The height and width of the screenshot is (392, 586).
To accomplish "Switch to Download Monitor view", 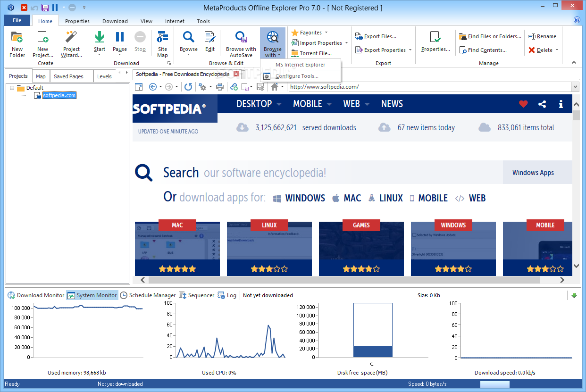I will pyautogui.click(x=36, y=295).
